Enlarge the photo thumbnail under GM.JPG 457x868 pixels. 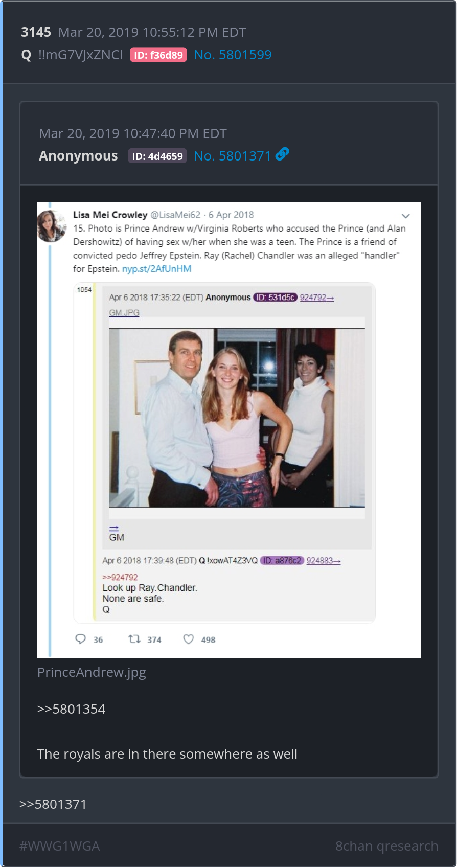(237, 418)
